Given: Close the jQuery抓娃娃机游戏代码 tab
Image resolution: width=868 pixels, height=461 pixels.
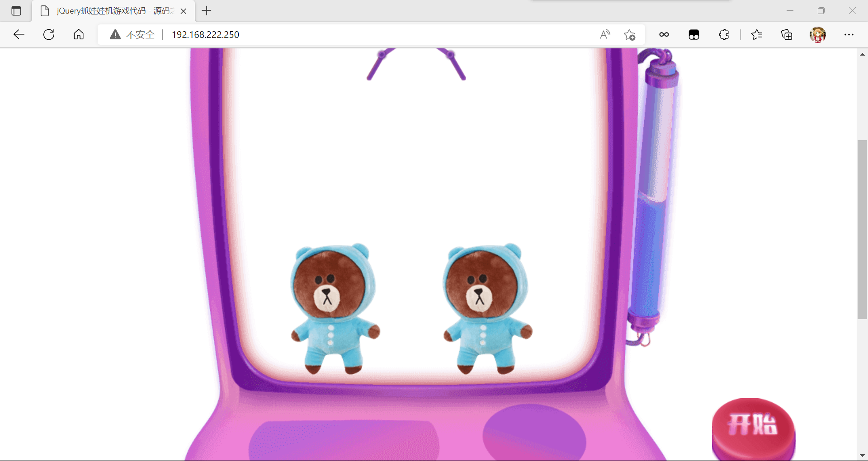Looking at the screenshot, I should [x=184, y=11].
